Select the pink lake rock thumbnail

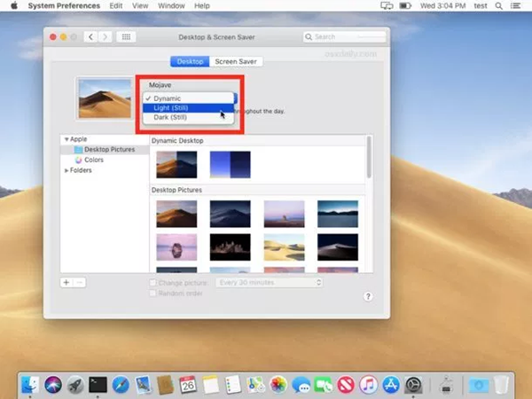coord(176,247)
